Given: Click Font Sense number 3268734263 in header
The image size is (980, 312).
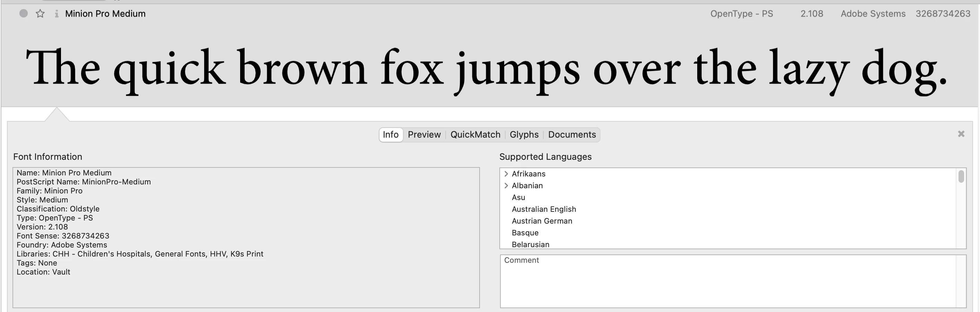Looking at the screenshot, I should (943, 14).
